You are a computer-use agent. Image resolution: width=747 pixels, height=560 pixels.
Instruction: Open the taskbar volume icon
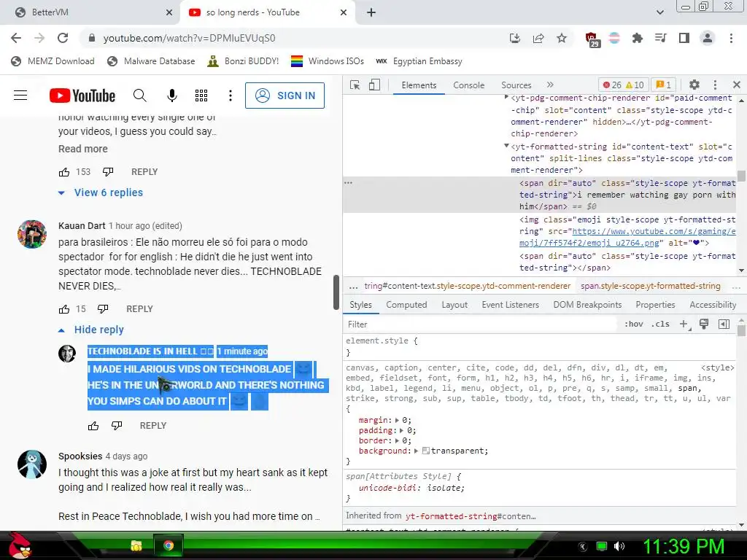(x=619, y=546)
